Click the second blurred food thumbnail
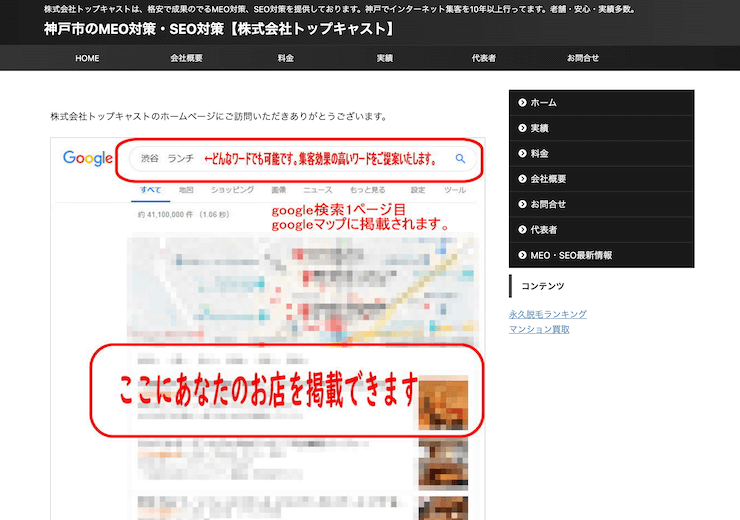Screen dimensions: 740x520 point(443,464)
